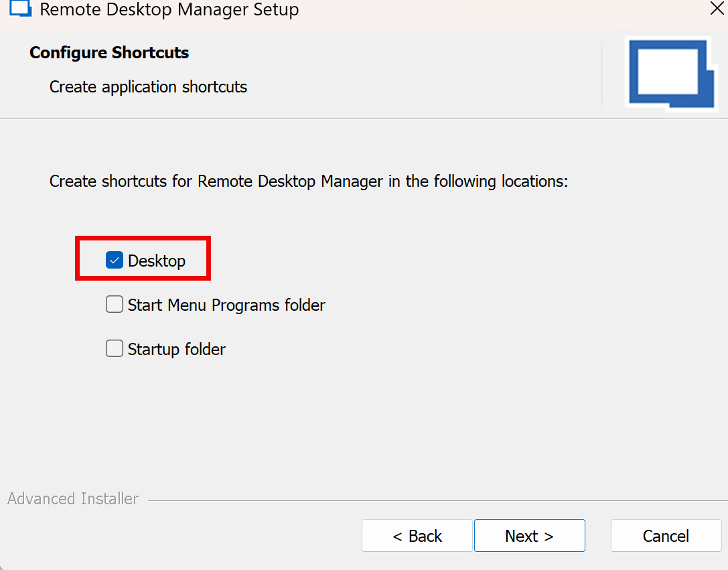Click the 'Configure Shortcuts' heading
This screenshot has width=728, height=570.
pos(109,53)
